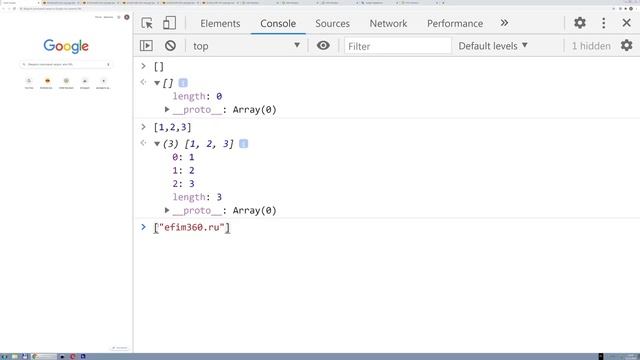Viewport: 640px width, 360px height.
Task: Open the Chrome taskbar button
Action: pos(44,357)
